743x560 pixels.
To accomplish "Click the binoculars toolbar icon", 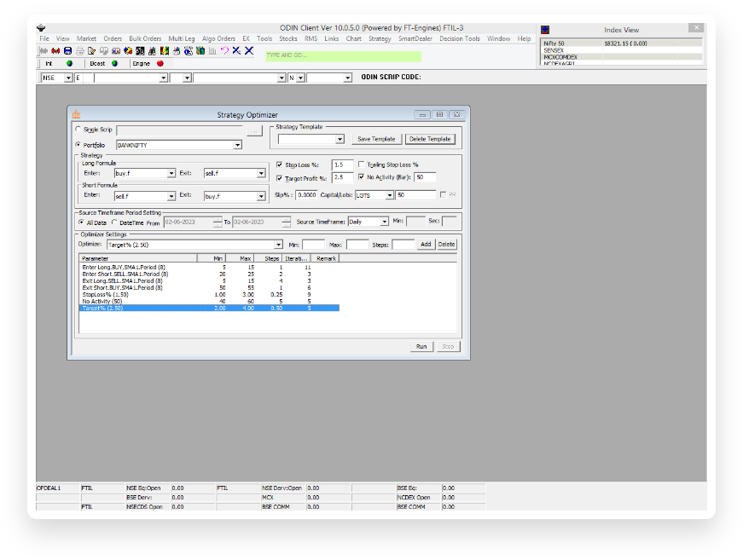I will click(152, 50).
